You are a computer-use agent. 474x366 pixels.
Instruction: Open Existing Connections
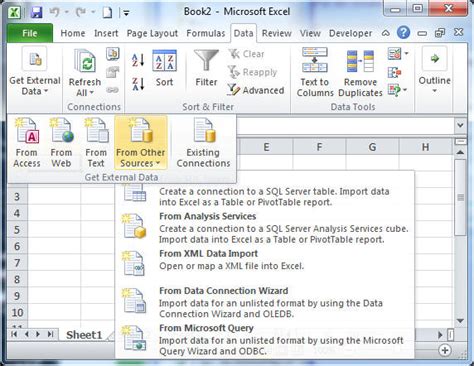203,143
